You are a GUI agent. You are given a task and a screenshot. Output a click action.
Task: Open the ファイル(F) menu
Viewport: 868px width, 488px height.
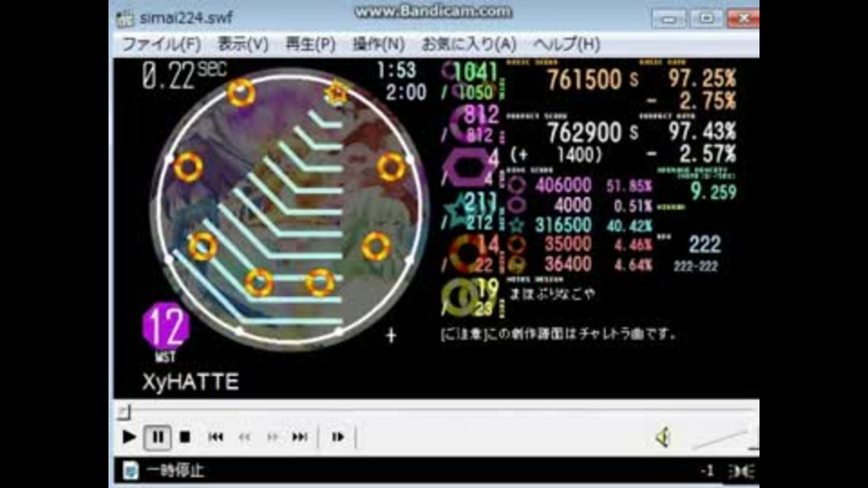pos(161,44)
